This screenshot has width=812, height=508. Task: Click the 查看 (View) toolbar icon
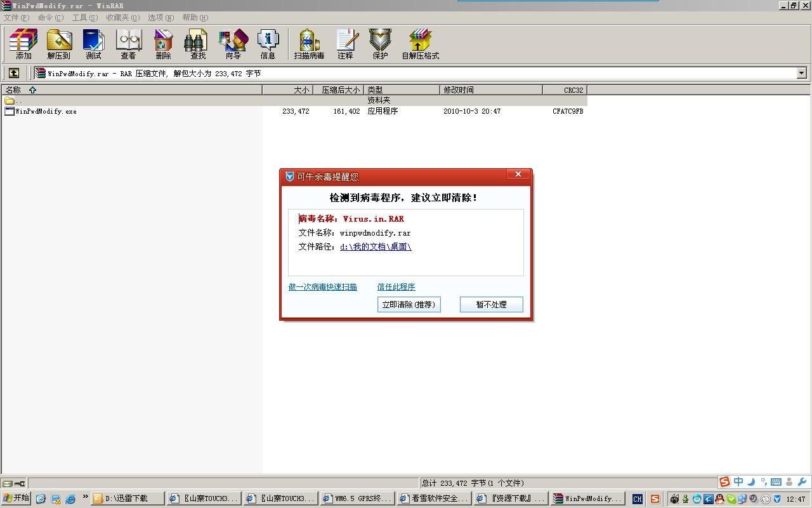click(129, 44)
